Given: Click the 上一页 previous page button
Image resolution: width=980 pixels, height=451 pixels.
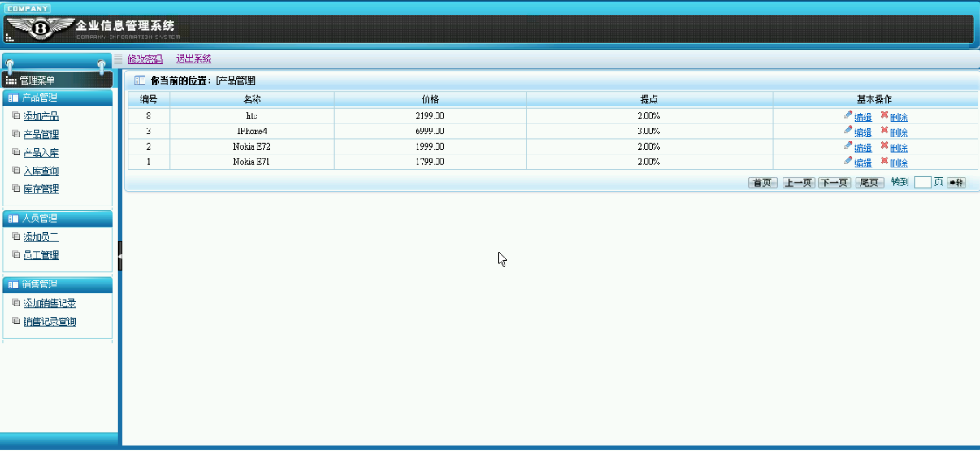Looking at the screenshot, I should [x=799, y=183].
